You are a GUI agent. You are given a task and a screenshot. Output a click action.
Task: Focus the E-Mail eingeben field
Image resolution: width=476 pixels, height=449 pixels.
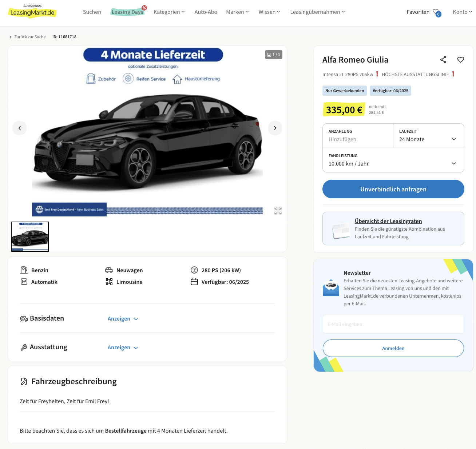[x=393, y=324]
